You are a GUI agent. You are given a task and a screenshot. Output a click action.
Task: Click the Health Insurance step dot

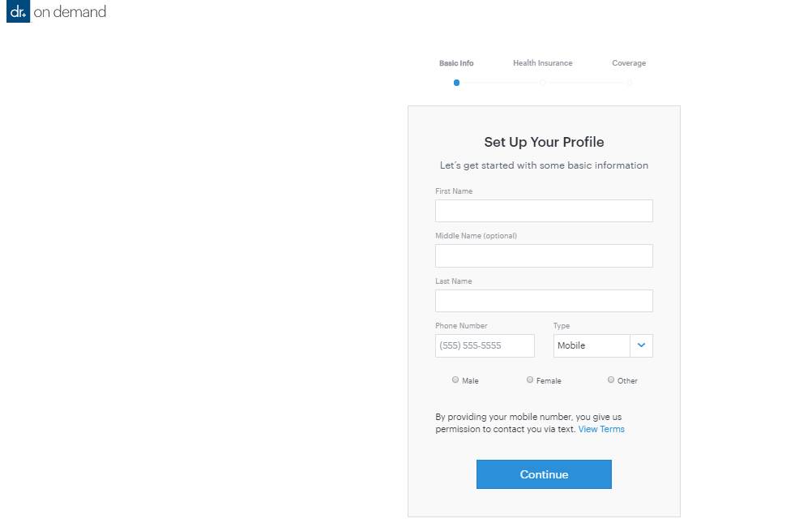coord(543,83)
